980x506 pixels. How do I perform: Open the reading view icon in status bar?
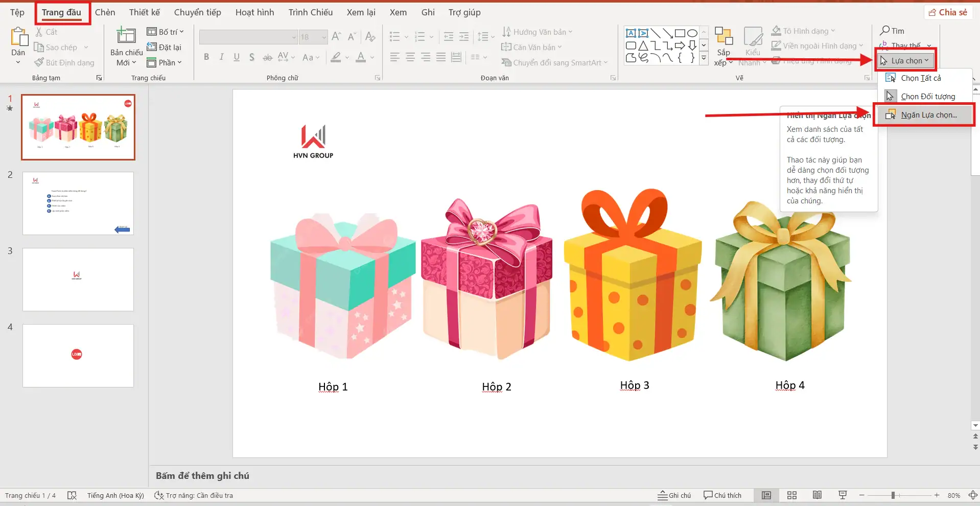817,495
